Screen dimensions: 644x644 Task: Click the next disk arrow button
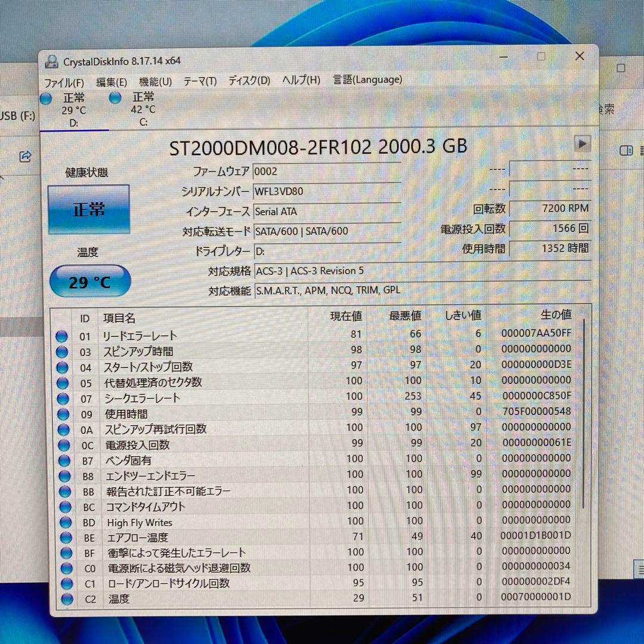point(582,144)
